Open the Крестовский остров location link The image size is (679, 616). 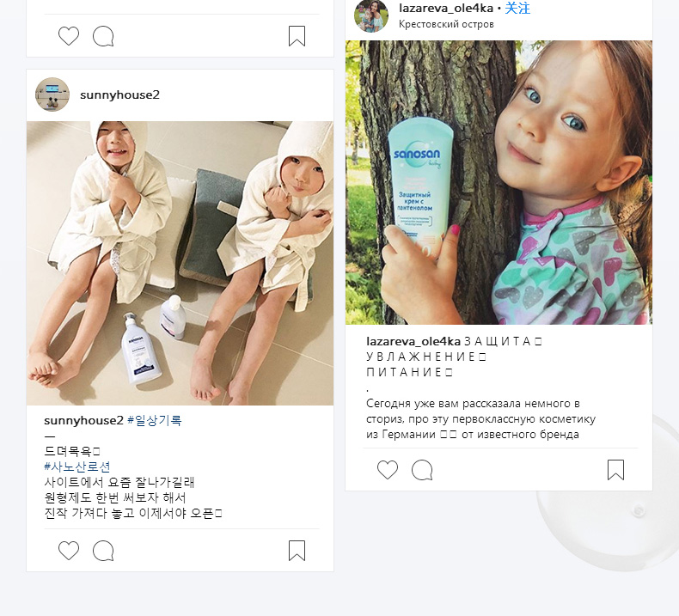coord(446,24)
